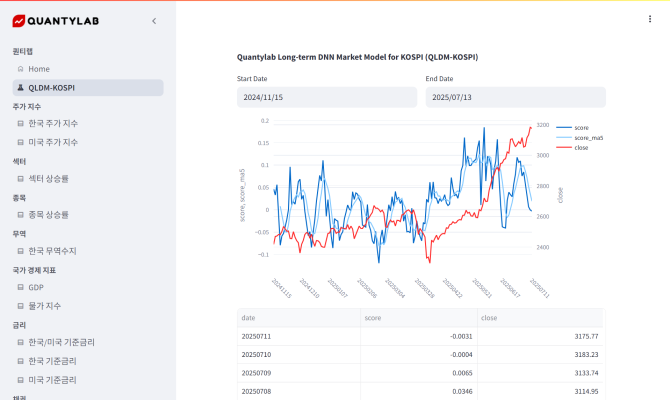Click the Home icon in sidebar
This screenshot has height=400, width=670.
(20, 69)
